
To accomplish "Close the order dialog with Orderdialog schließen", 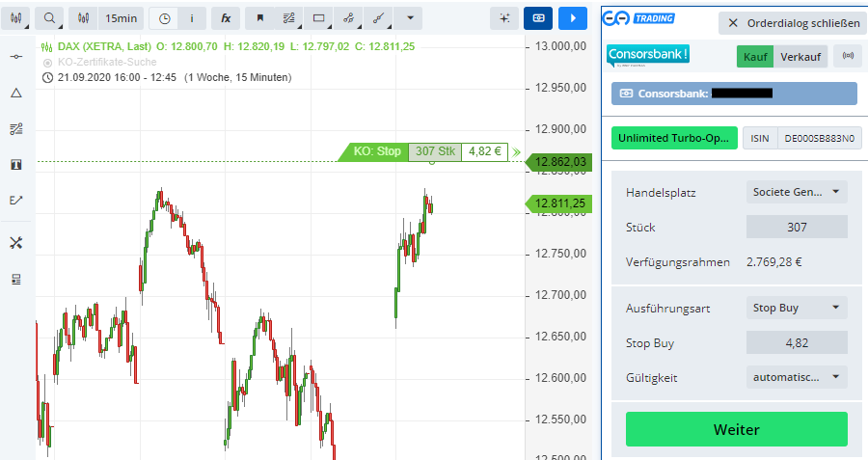I will pyautogui.click(x=794, y=23).
